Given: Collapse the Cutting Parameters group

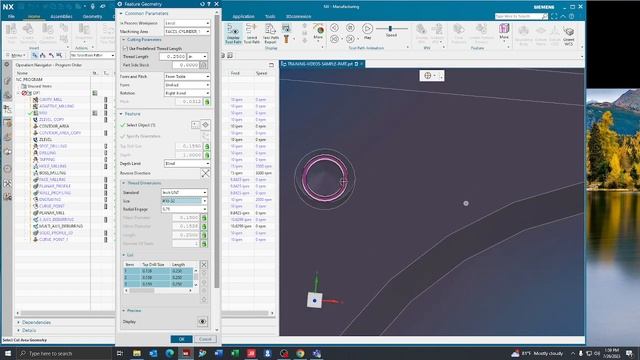Looking at the screenshot, I should (124, 40).
